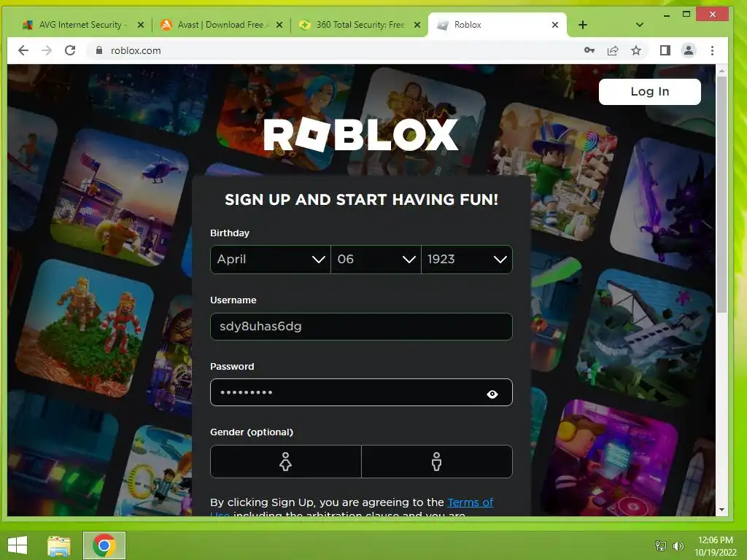Open Chrome three-dot menu
This screenshot has width=747, height=560.
click(x=712, y=50)
